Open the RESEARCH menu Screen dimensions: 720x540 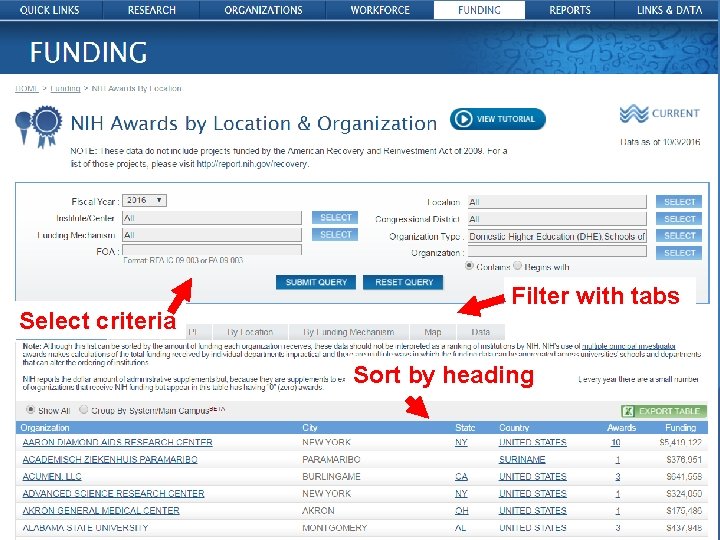click(x=152, y=10)
